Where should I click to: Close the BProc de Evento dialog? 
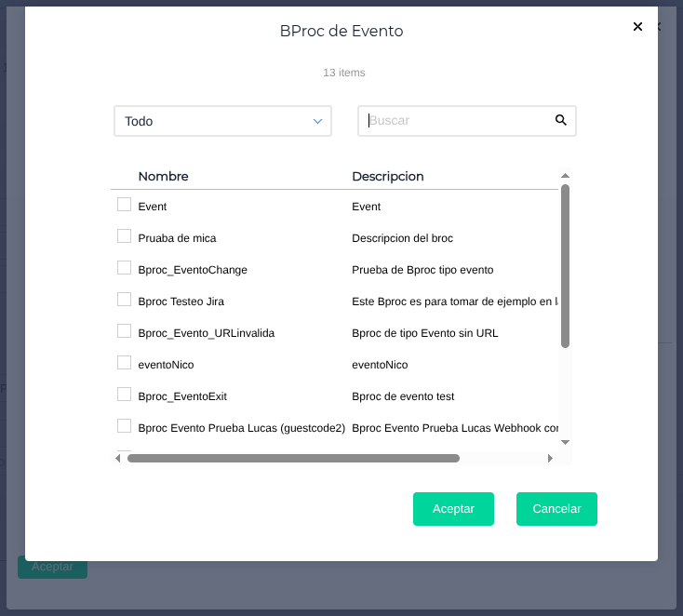[x=637, y=27]
